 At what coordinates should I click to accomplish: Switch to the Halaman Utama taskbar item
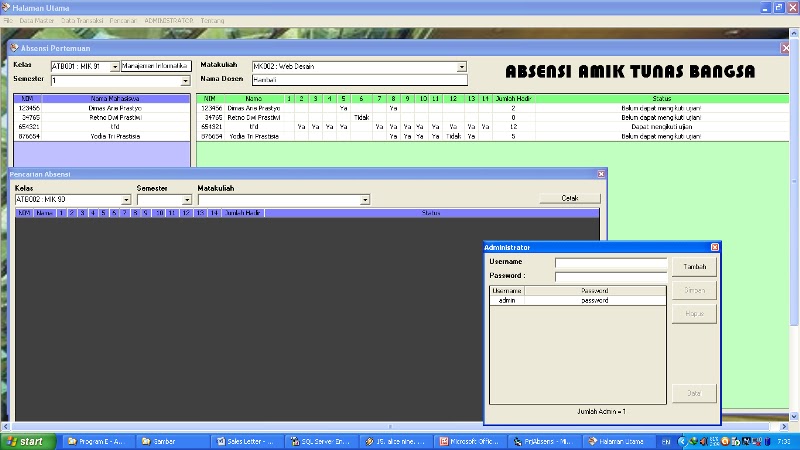click(x=619, y=441)
